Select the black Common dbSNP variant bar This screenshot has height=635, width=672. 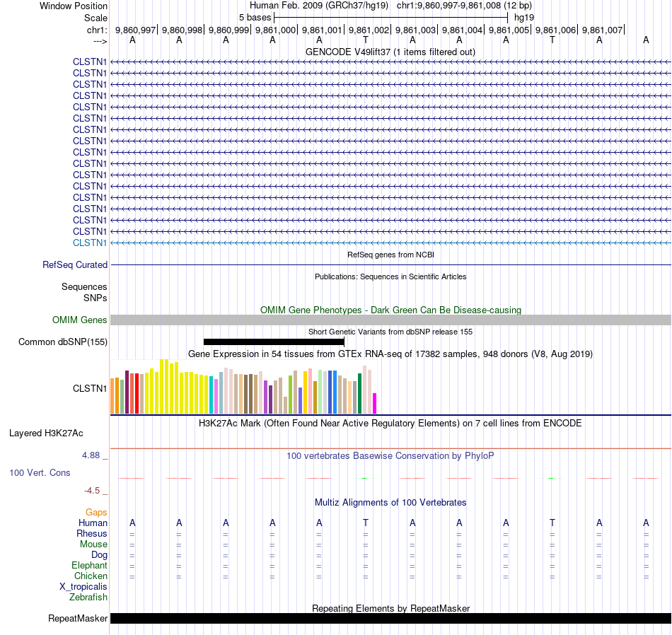pos(274,342)
